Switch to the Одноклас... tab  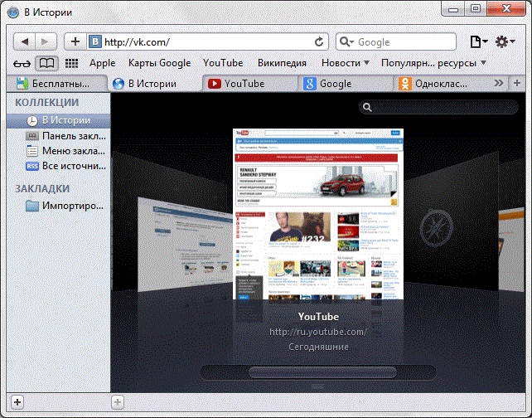coord(441,84)
